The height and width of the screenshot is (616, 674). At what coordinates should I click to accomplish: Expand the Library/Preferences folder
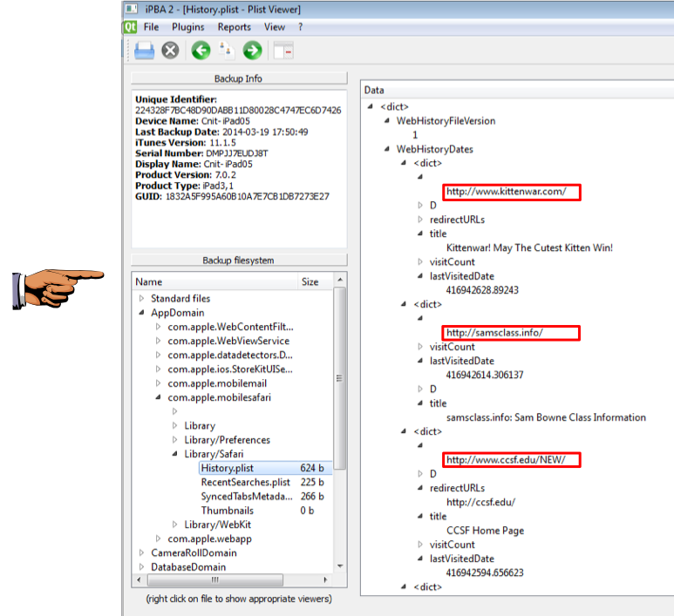[x=174, y=440]
